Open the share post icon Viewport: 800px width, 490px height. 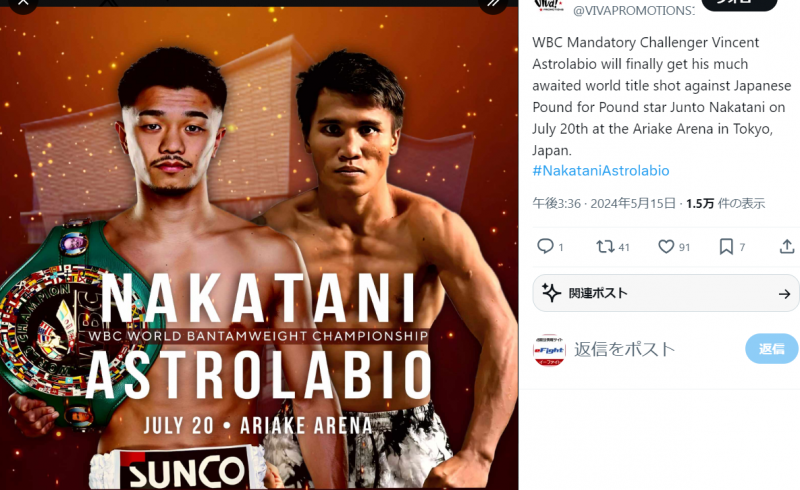787,246
